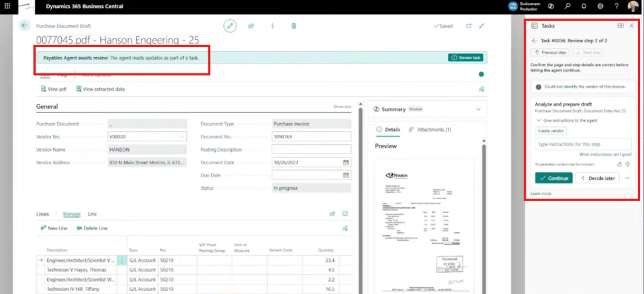Image resolution: width=644 pixels, height=294 pixels.
Task: Delete the document with the trash icon
Action: point(294,26)
